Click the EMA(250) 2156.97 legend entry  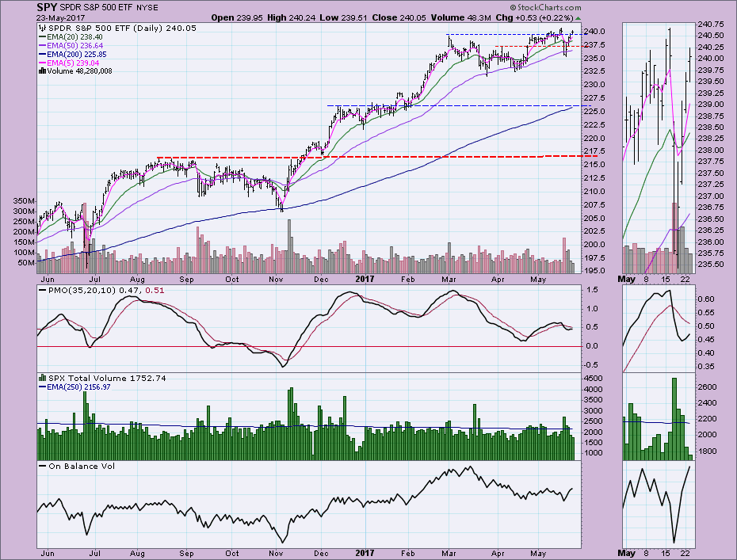pyautogui.click(x=74, y=387)
